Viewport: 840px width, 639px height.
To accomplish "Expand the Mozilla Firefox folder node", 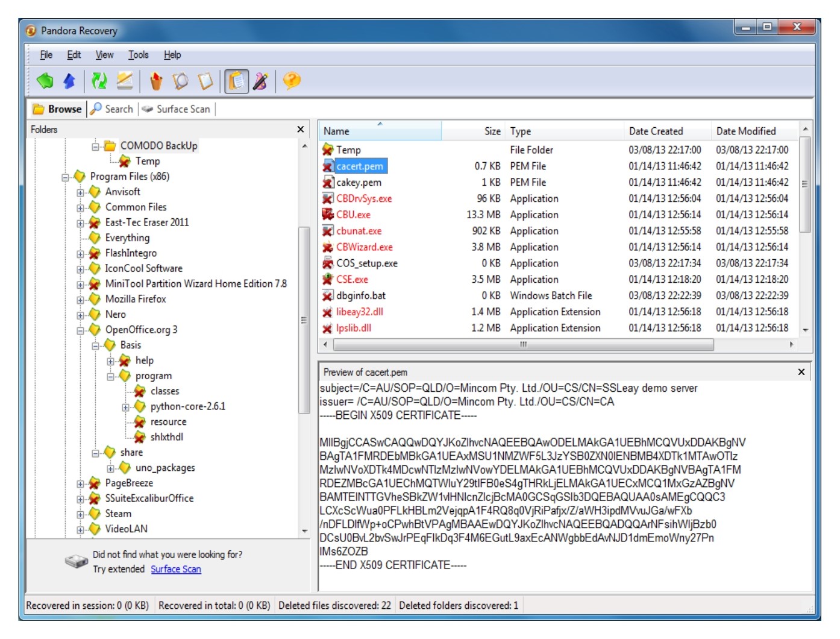I will click(80, 300).
